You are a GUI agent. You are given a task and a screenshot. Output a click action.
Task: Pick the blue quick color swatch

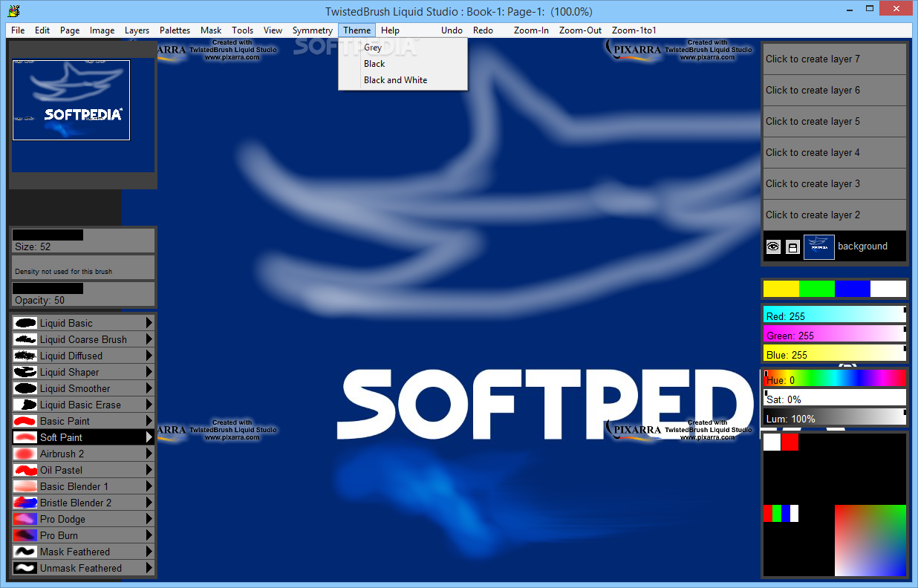pos(853,289)
